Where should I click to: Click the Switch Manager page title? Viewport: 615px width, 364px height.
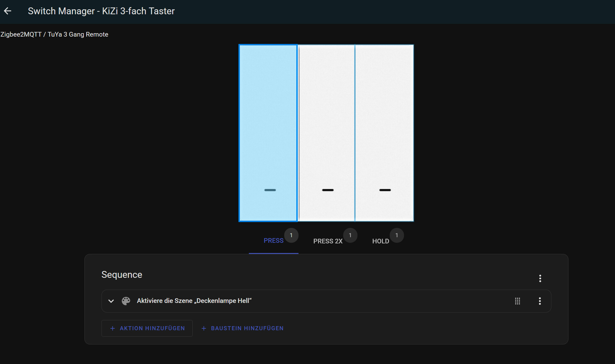[x=101, y=11]
